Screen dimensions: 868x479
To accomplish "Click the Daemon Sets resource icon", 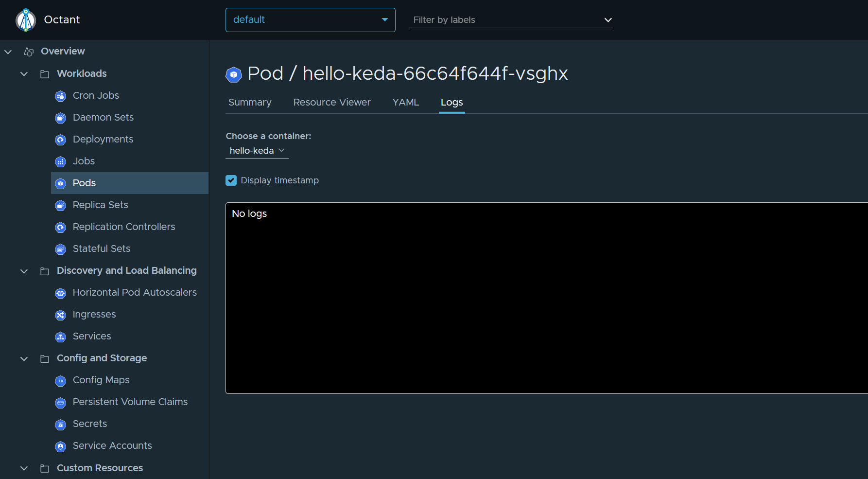I will (60, 118).
